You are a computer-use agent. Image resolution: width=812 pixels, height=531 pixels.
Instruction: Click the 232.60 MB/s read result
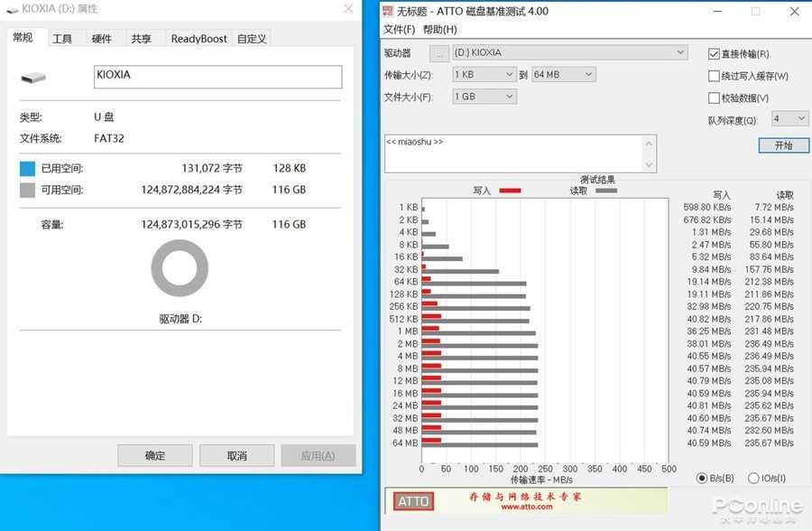coord(769,431)
